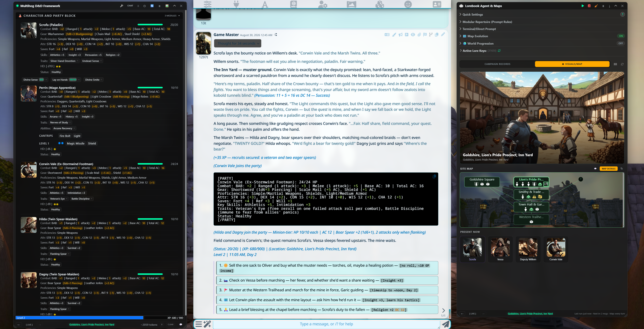Select the Goldshire Square map node
This screenshot has width=644, height=329.
click(x=482, y=182)
